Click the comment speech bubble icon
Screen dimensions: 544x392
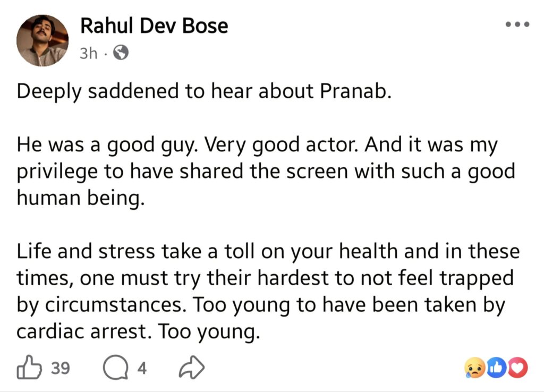coord(113,369)
